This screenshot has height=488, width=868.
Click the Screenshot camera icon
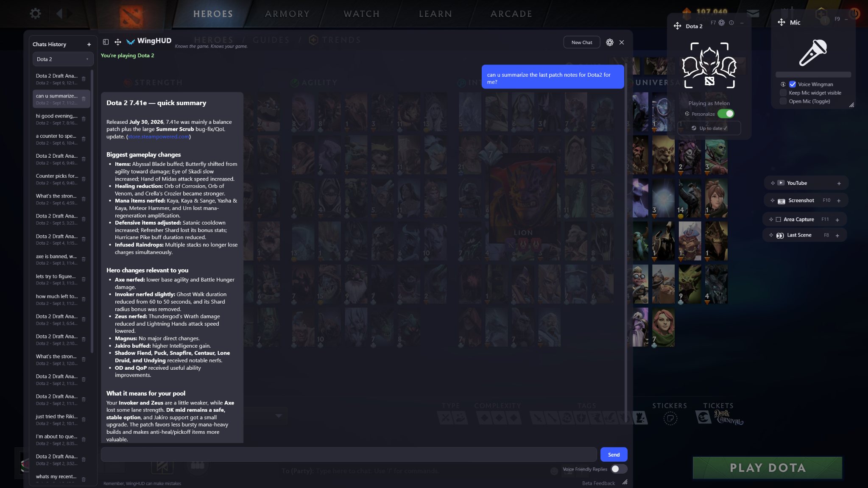pyautogui.click(x=781, y=201)
